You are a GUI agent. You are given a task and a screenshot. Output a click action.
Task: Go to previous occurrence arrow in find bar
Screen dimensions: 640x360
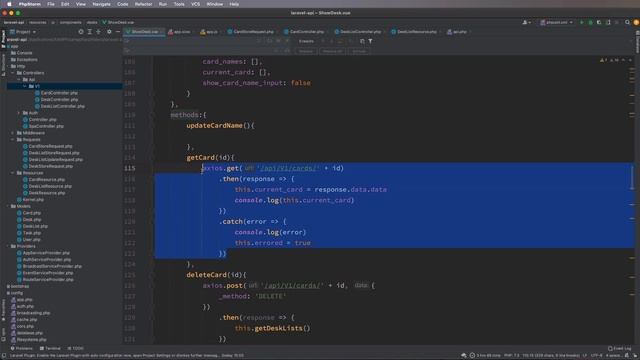coord(323,41)
